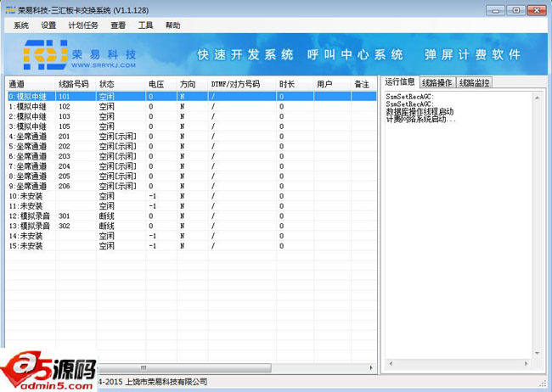
Task: Sort by 用户 column header
Action: (x=332, y=84)
